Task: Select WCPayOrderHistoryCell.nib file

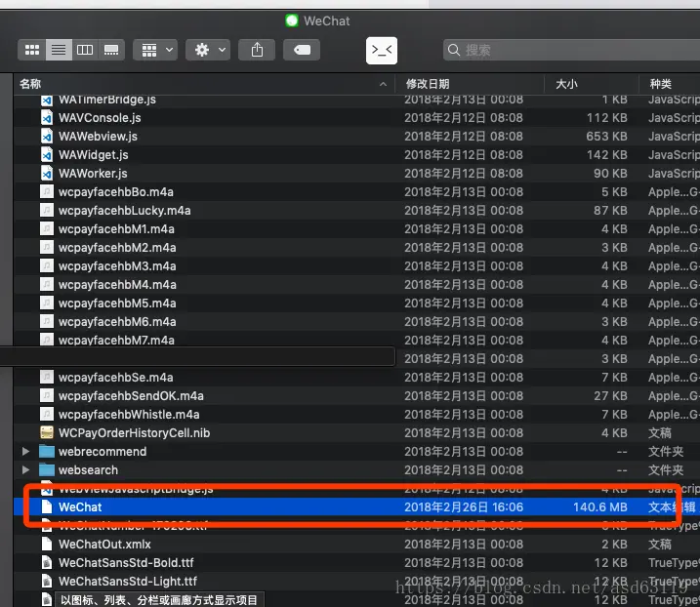Action: point(134,433)
